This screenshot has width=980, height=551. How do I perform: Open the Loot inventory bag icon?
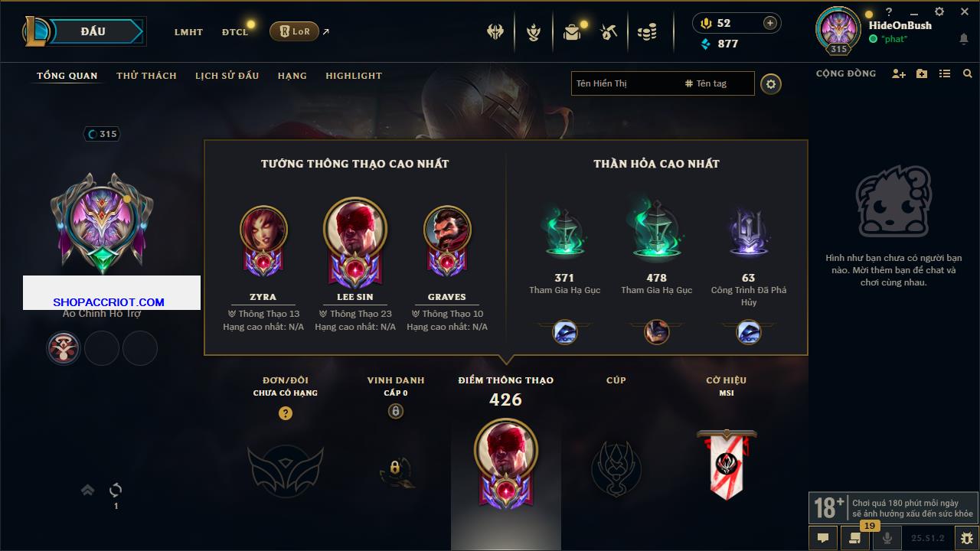pos(572,32)
